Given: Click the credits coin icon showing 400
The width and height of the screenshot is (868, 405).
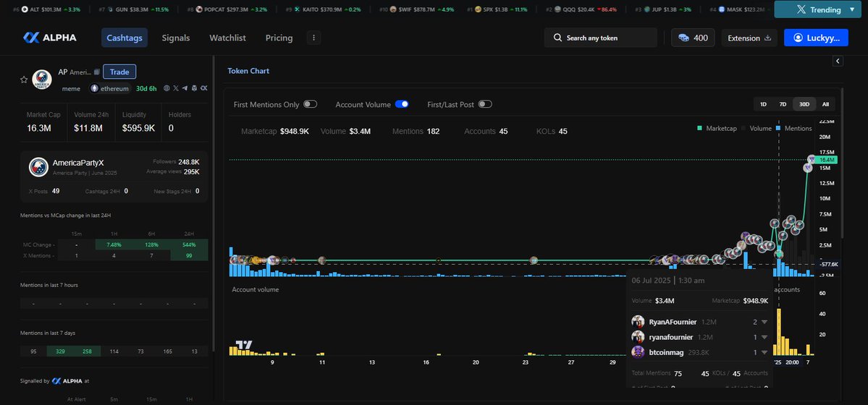Looking at the screenshot, I should 684,38.
